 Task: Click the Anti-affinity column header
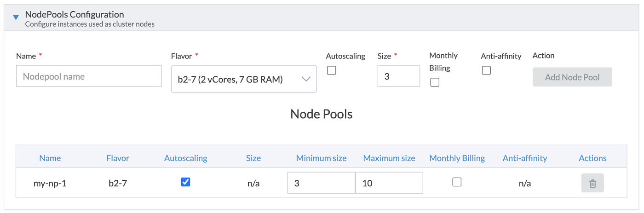click(525, 158)
